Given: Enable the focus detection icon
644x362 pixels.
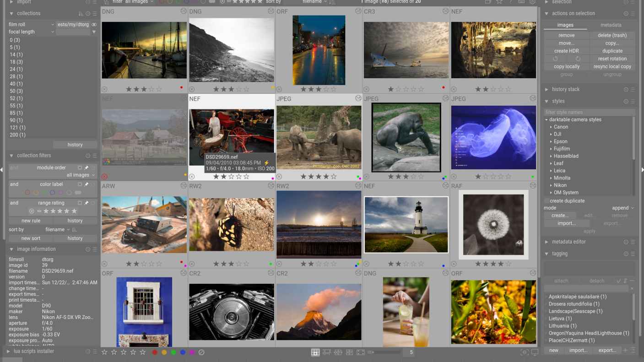Looking at the screenshot, I should coord(524,352).
